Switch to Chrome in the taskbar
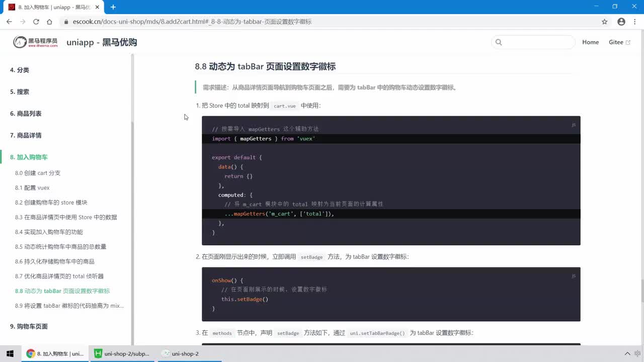This screenshot has height=362, width=644. pyautogui.click(x=55, y=353)
